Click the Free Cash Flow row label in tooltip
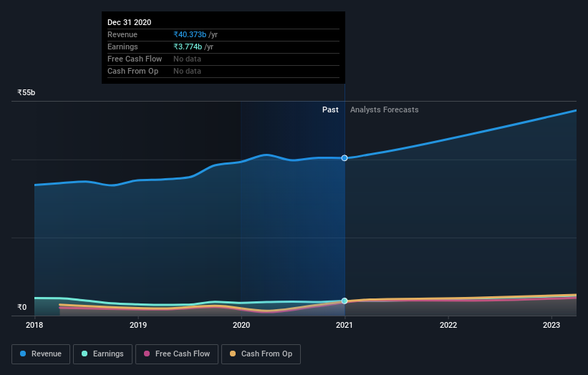Image resolution: width=588 pixels, height=375 pixels. click(x=135, y=59)
